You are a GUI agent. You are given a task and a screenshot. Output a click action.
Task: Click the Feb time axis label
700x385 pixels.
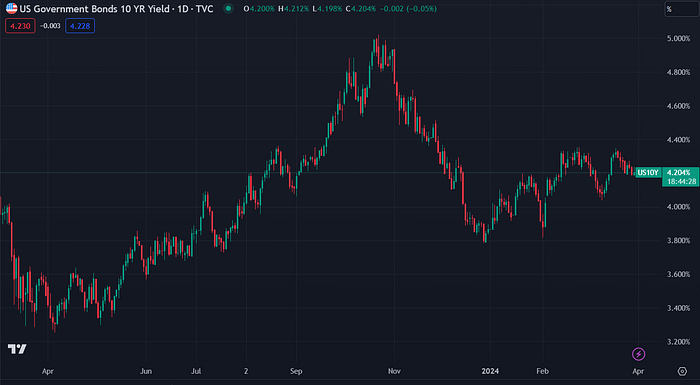point(542,371)
